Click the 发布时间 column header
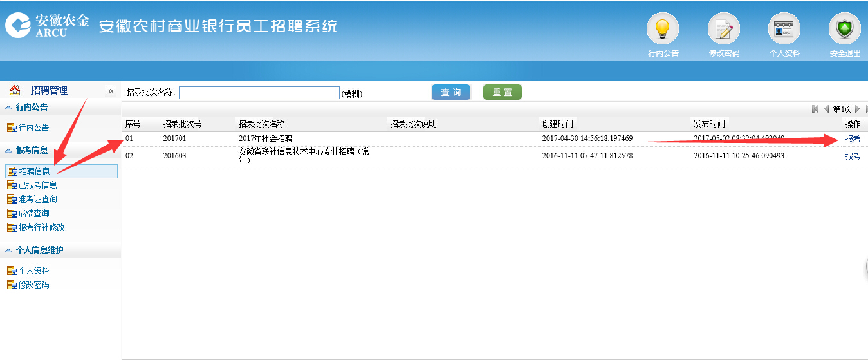This screenshot has width=868, height=360. click(x=709, y=124)
